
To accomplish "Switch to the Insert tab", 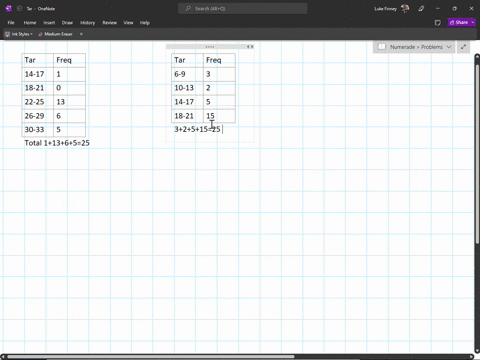I will point(49,23).
